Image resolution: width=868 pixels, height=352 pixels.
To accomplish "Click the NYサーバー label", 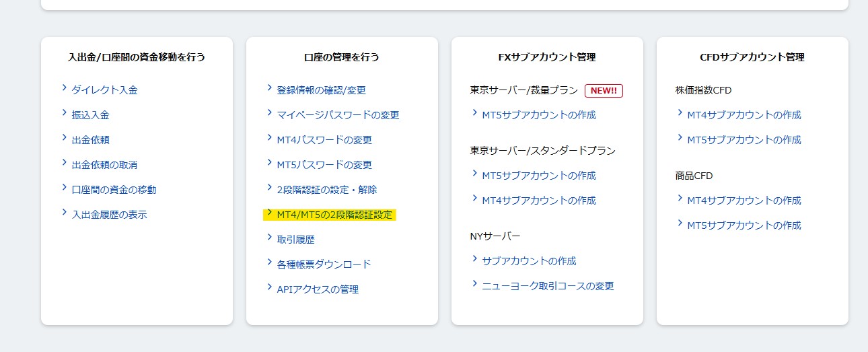I will pos(495,236).
